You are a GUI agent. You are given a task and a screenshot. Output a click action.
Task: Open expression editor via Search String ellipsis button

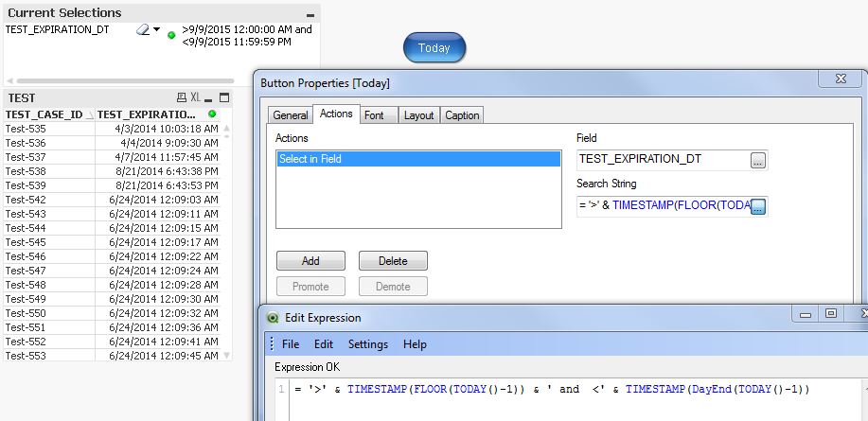coord(758,207)
